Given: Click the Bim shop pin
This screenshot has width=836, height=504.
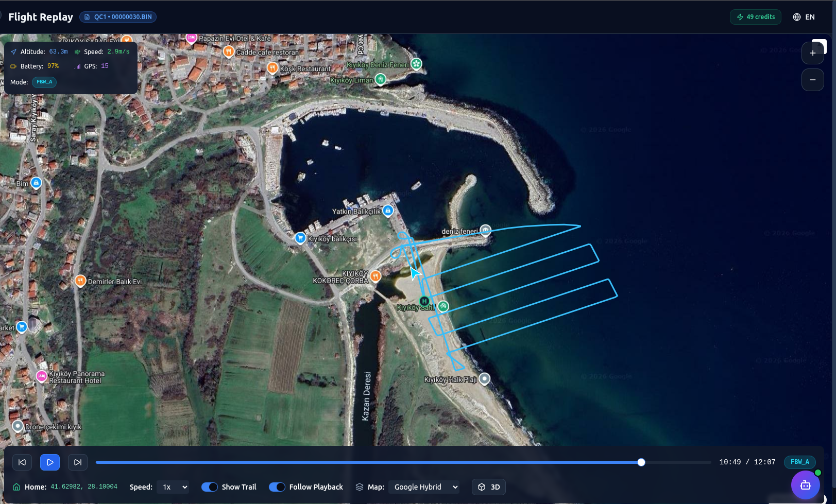Looking at the screenshot, I should [x=36, y=183].
